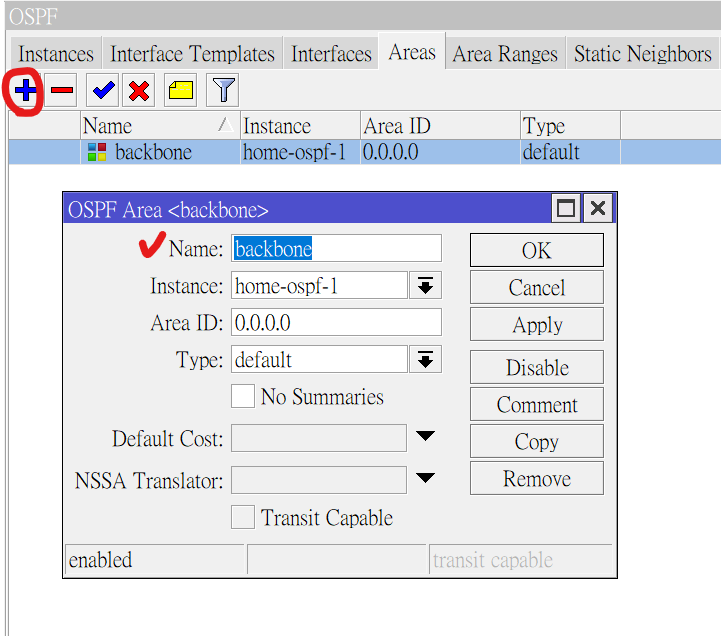721x636 pixels.
Task: Open the Instance dropdown in dialog
Action: pyautogui.click(x=425, y=286)
